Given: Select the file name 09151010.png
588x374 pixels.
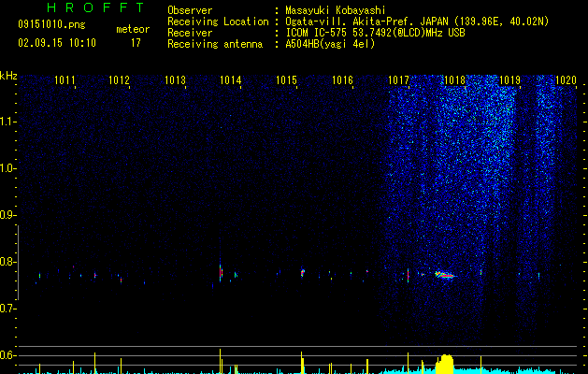Looking at the screenshot, I should tap(51, 24).
